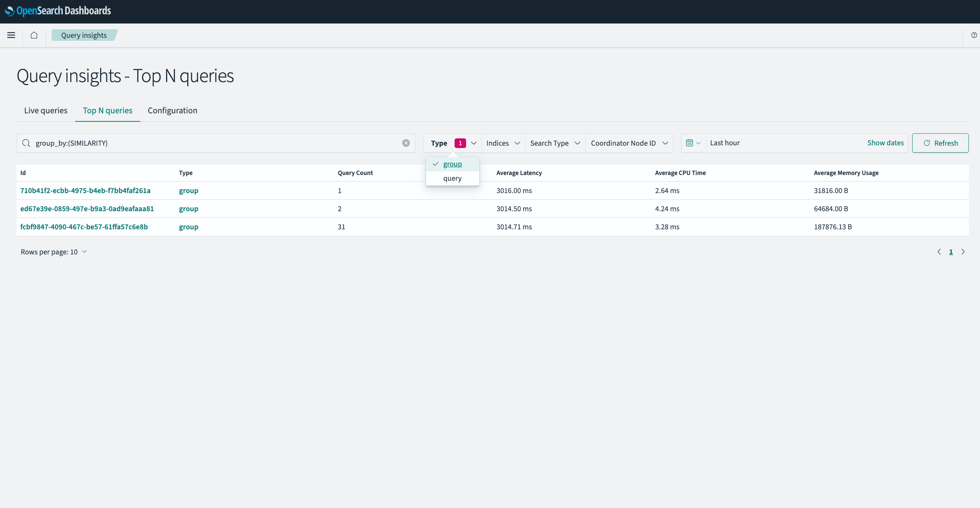
Task: Open the hamburger navigation menu
Action: 11,35
